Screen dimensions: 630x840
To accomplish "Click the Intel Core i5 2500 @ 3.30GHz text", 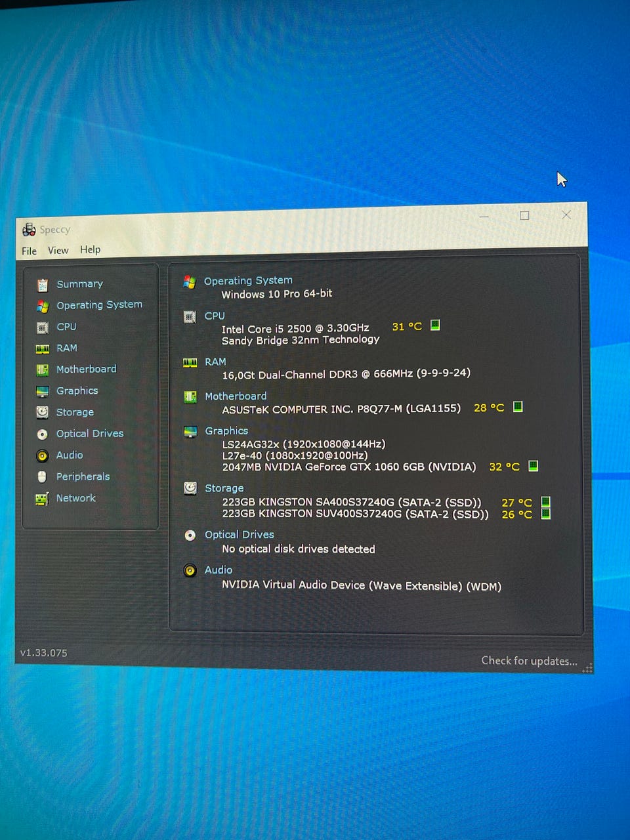I will (295, 328).
